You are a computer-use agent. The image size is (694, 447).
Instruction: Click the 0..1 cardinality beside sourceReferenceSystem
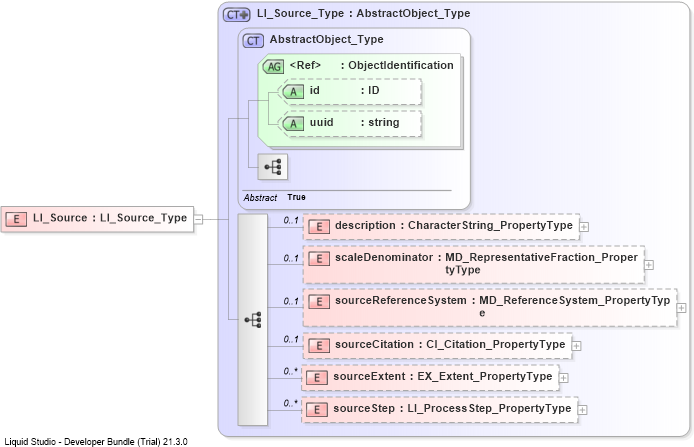[x=291, y=301]
